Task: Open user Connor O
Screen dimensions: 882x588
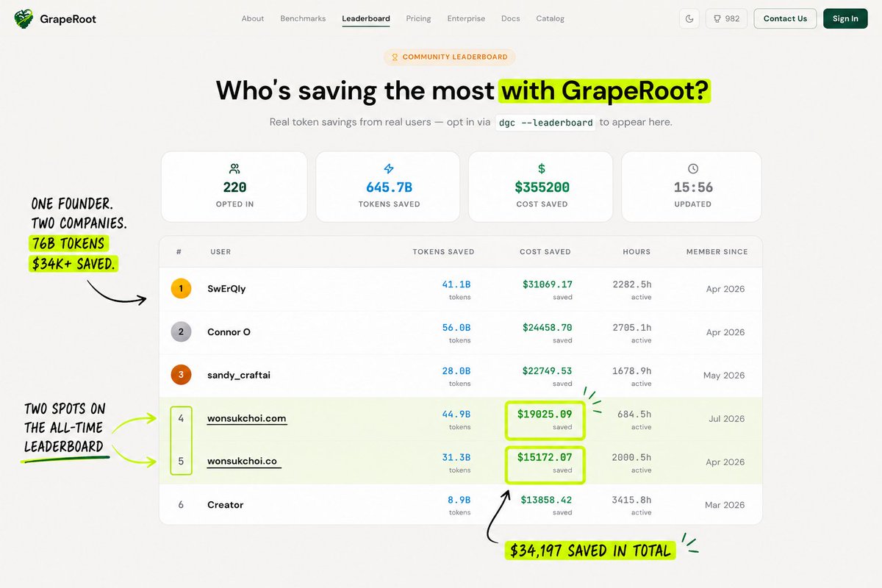Action: click(x=229, y=332)
